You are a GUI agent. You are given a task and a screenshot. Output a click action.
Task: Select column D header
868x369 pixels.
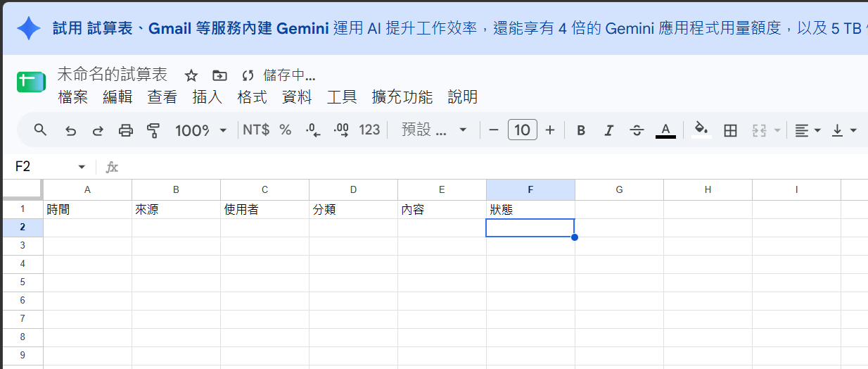354,189
